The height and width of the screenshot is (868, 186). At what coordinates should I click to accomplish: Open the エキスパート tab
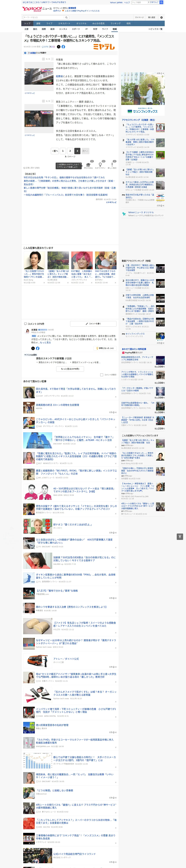[64, 24]
